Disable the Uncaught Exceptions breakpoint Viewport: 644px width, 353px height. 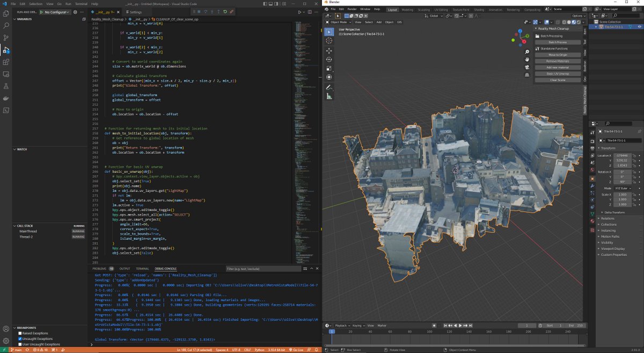(20, 338)
